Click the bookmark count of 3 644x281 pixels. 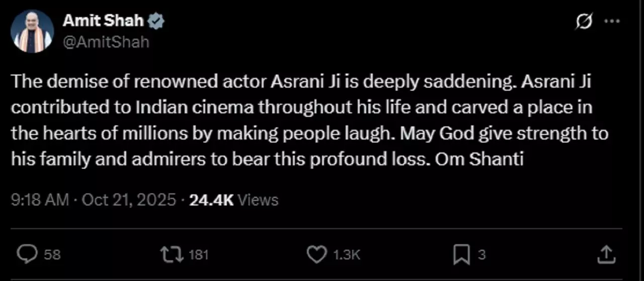point(481,255)
